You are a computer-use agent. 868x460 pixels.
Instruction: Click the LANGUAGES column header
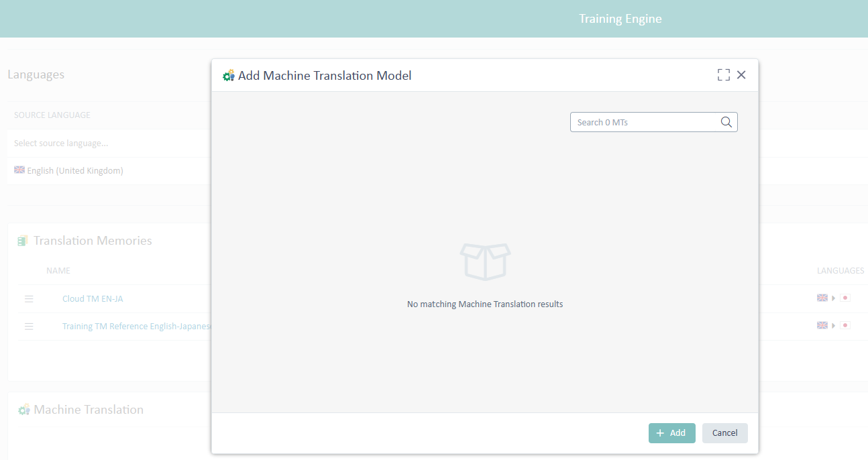(x=840, y=270)
